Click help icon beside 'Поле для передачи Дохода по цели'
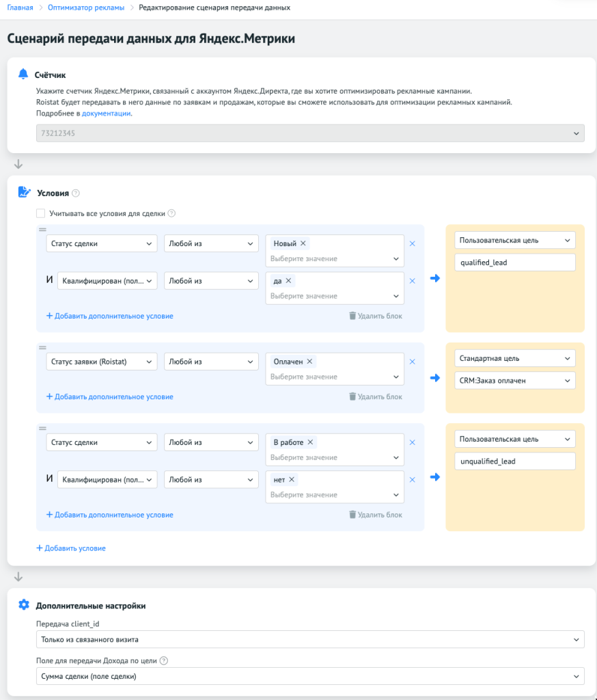Screen dimensions: 597x700 [163, 660]
